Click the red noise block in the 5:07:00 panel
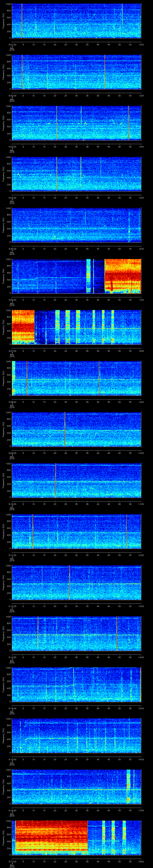 coord(23,327)
